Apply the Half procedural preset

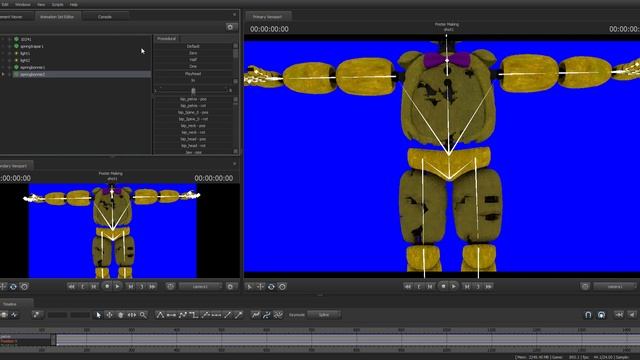tap(193, 60)
